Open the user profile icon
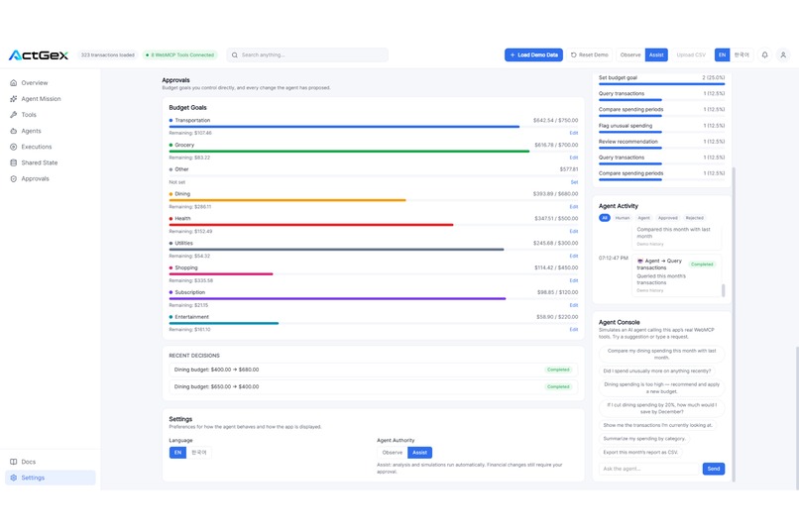Viewport: 799px width, 532px height. point(783,54)
